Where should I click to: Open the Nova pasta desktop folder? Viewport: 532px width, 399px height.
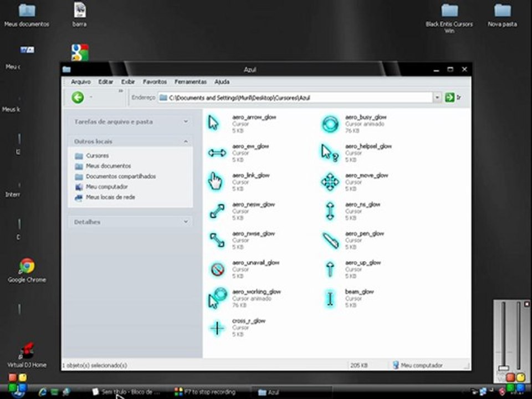point(502,16)
